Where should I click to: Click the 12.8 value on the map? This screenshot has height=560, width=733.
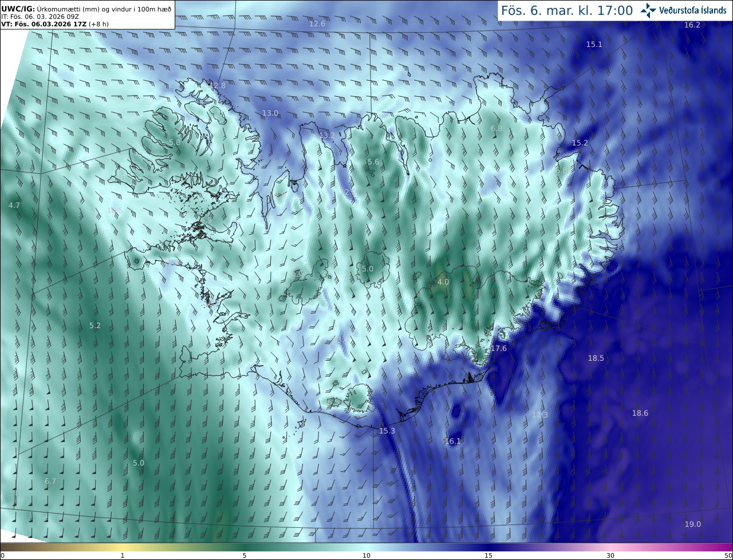coord(218,85)
